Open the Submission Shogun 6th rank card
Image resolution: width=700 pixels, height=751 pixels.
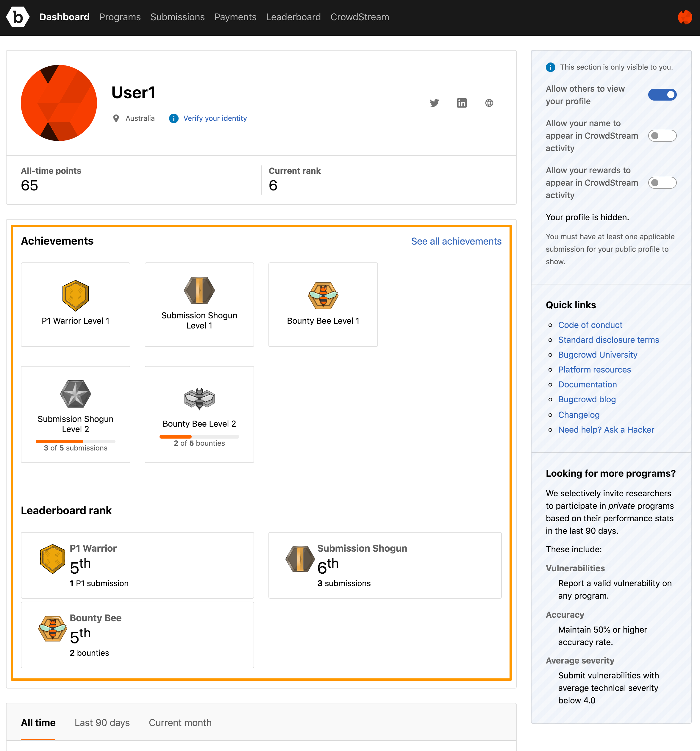[x=385, y=565]
